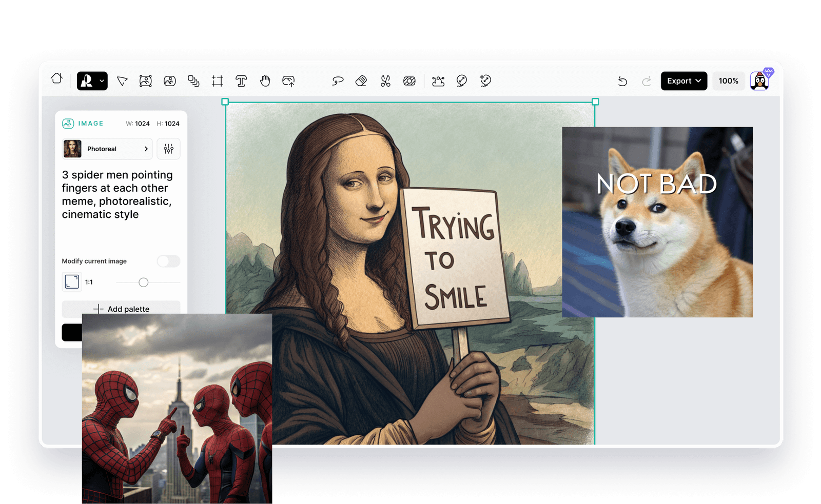Click the Add palette button
This screenshot has height=504, width=821.
[x=121, y=309]
